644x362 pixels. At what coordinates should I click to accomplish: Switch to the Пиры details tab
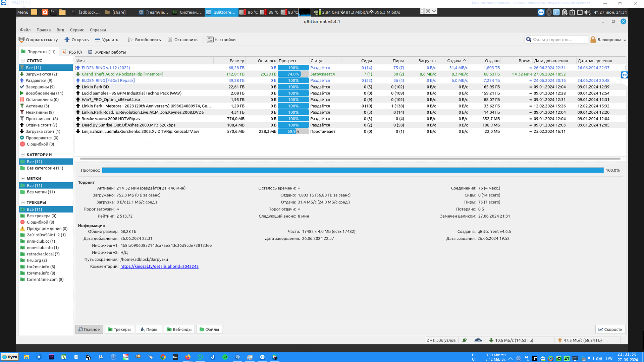point(149,329)
